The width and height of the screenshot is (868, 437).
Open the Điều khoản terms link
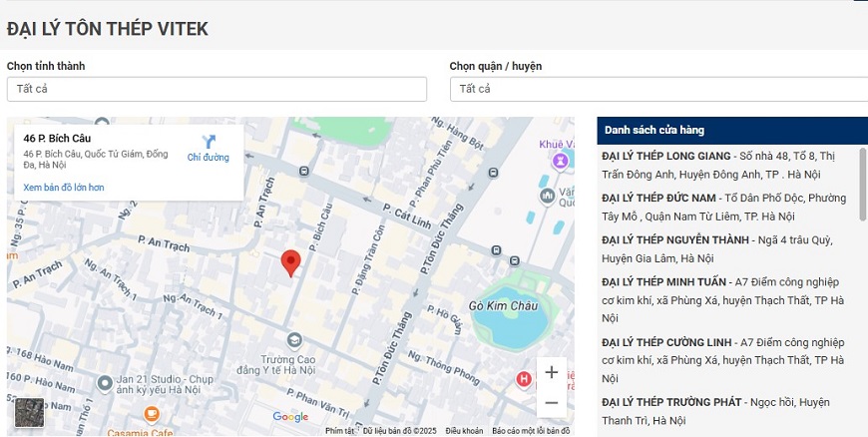tap(464, 430)
